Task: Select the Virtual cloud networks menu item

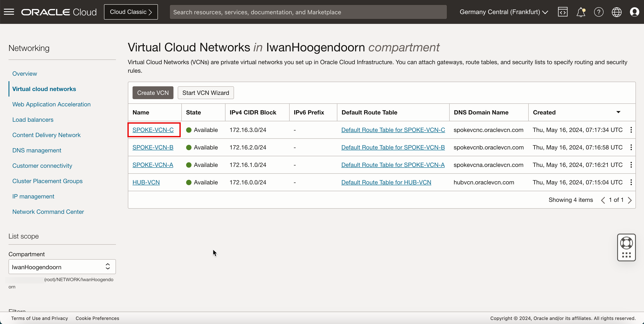Action: pyautogui.click(x=44, y=89)
